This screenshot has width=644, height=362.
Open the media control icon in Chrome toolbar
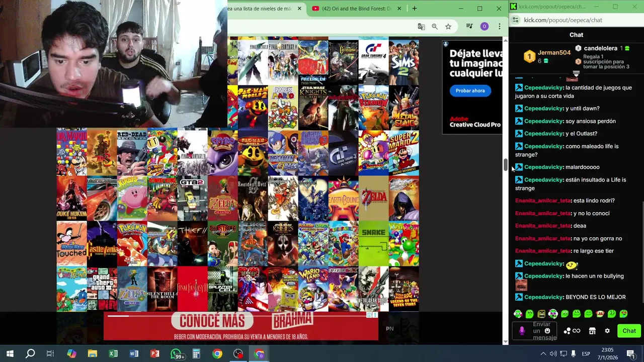469,27
